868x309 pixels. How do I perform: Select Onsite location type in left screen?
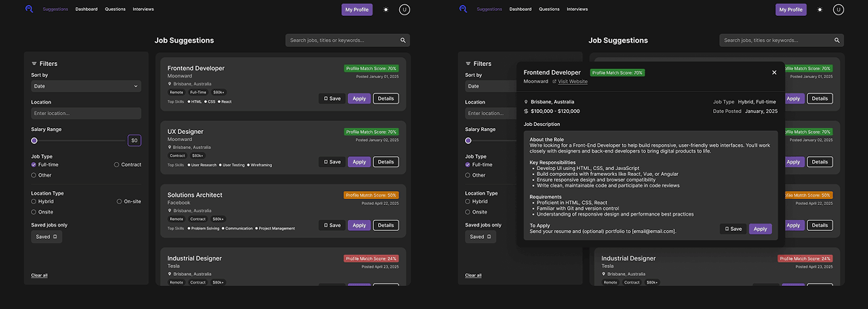(33, 212)
